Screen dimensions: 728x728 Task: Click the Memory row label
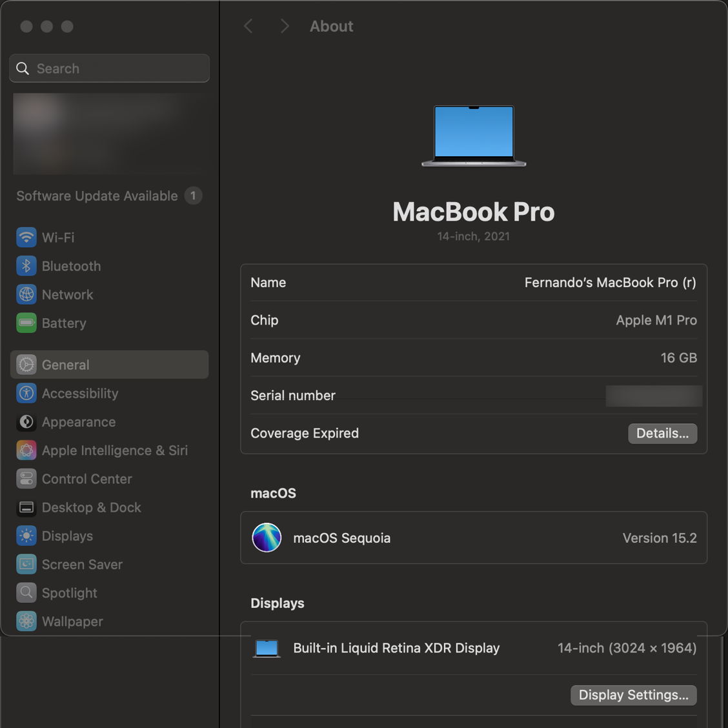coord(276,358)
